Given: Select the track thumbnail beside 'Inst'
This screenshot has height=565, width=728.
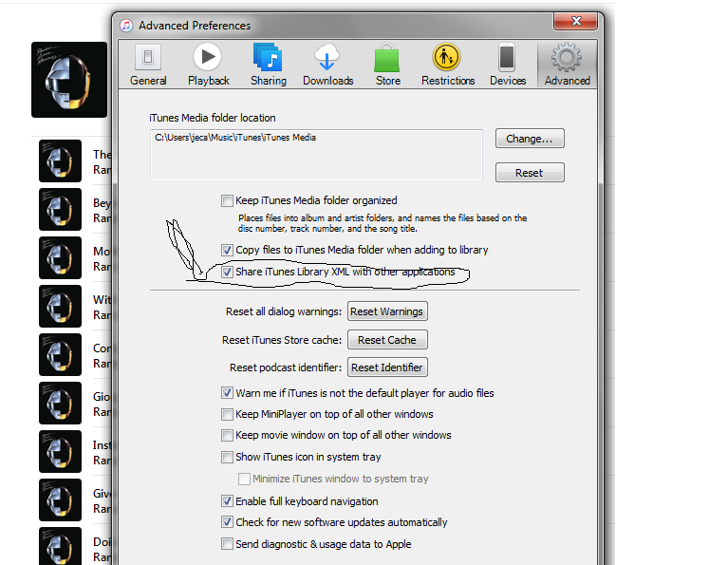Looking at the screenshot, I should point(61,452).
